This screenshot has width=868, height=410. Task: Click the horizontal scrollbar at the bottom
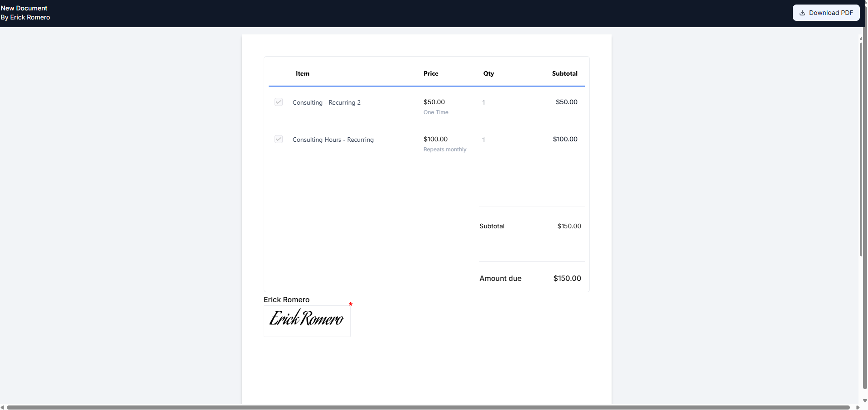[428, 407]
